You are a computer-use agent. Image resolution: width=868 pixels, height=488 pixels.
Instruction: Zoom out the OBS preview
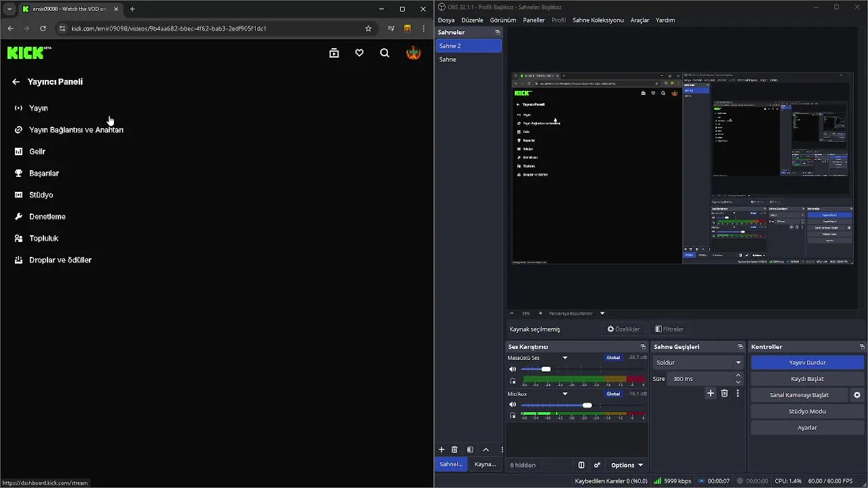pos(511,313)
